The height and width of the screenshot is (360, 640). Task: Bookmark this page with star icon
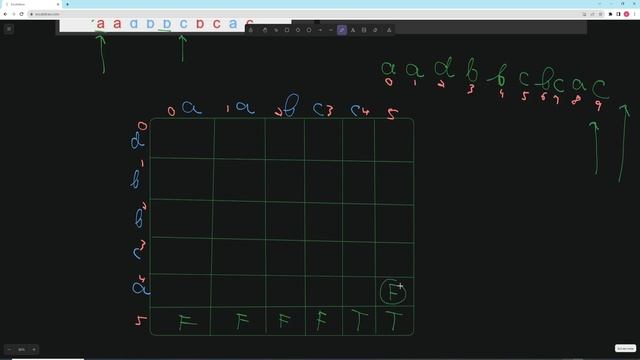(600, 14)
